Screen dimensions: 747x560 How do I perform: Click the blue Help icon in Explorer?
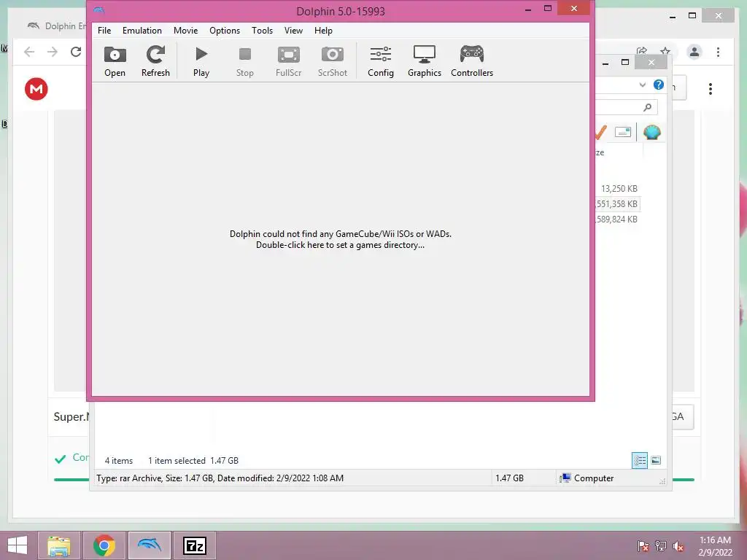coord(659,85)
